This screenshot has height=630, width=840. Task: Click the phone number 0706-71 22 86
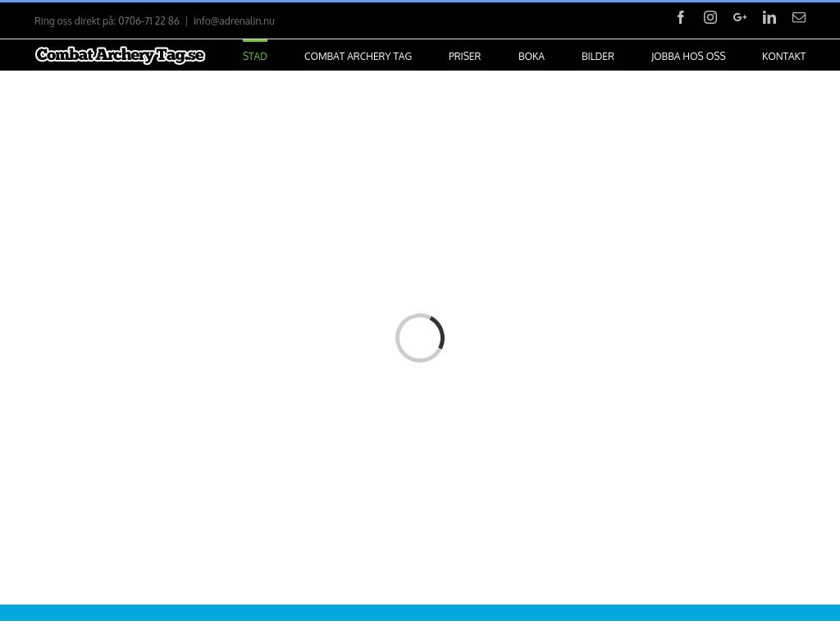(148, 21)
